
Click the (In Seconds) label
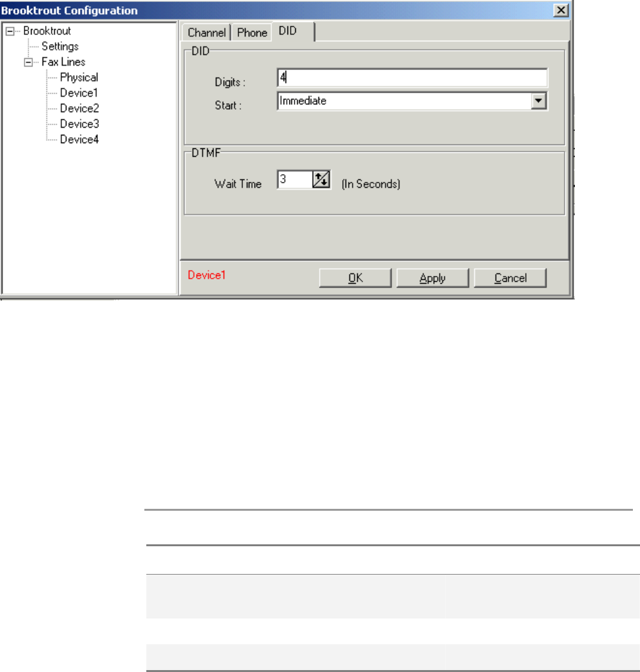tap(371, 184)
